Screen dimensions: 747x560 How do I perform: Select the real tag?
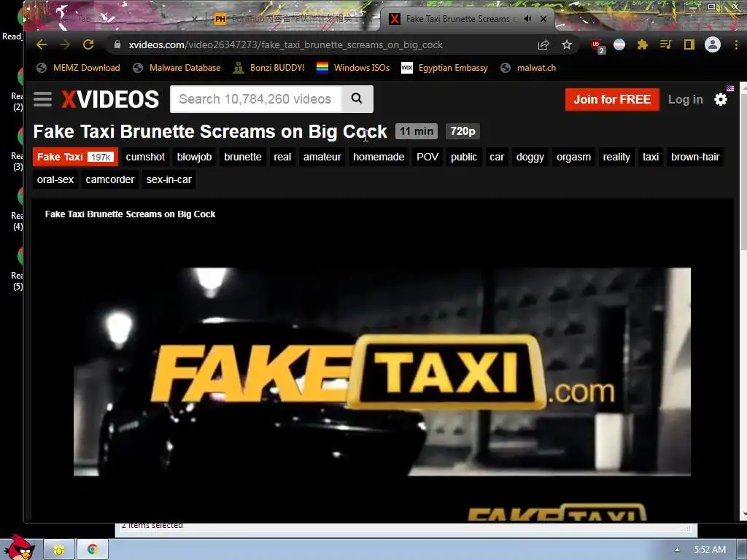[282, 157]
